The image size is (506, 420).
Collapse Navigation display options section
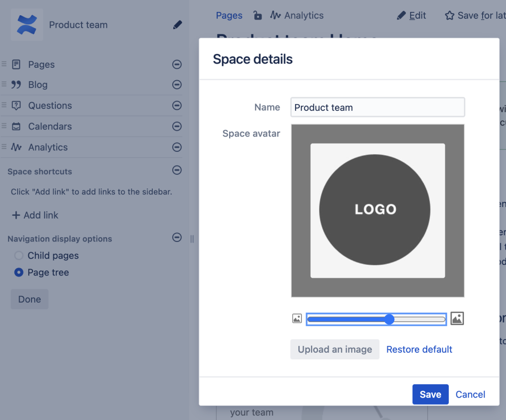(177, 237)
